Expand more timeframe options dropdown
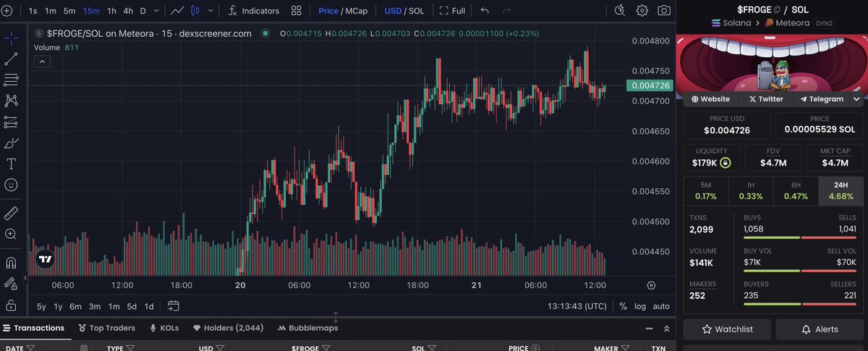 click(157, 11)
